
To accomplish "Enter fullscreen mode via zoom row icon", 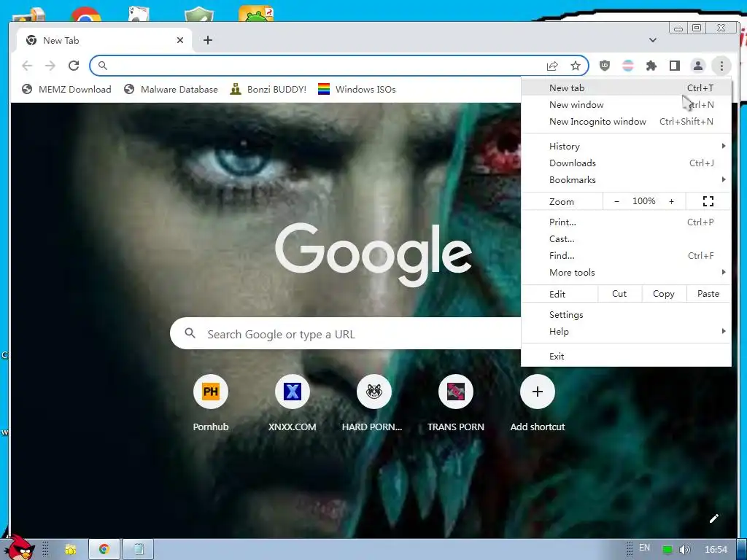I will pos(708,201).
